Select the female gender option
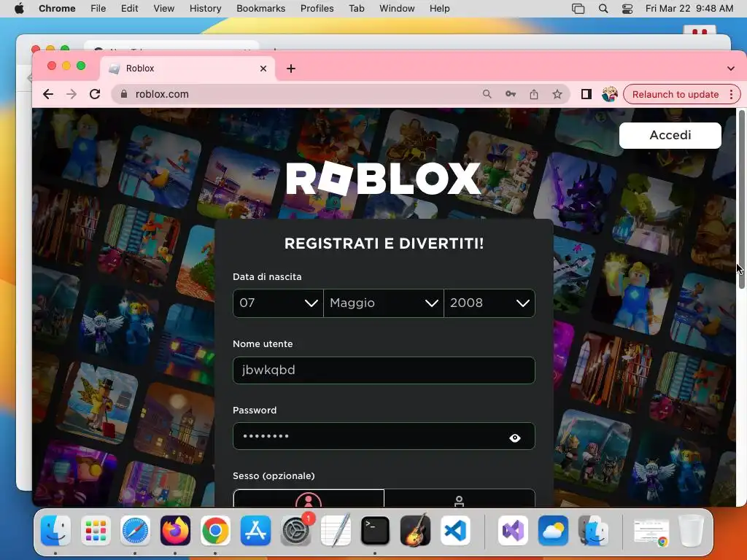The image size is (747, 560). (x=309, y=498)
